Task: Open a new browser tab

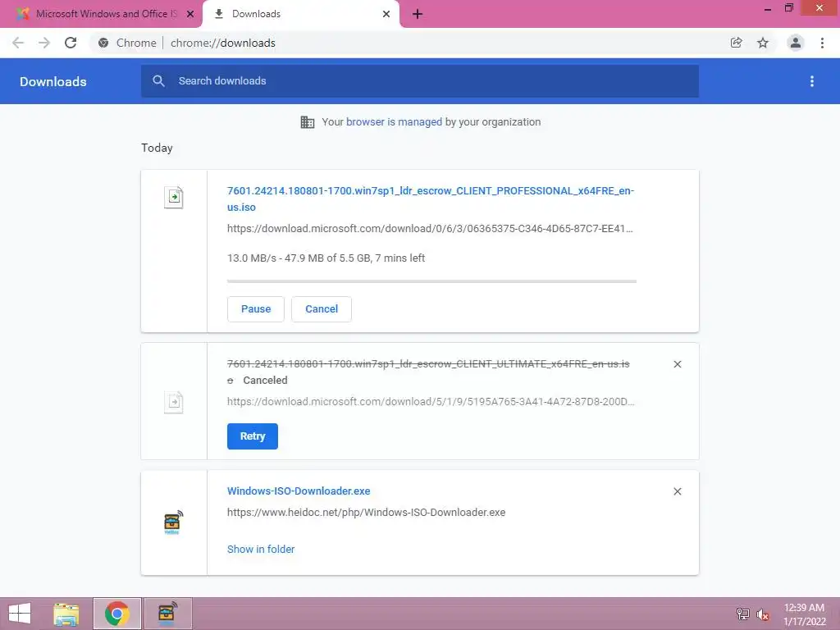Action: point(418,14)
